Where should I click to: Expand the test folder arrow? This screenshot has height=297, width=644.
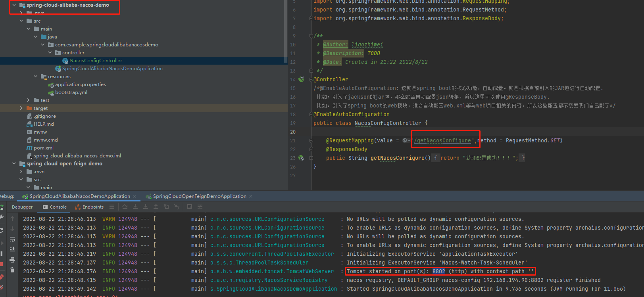[29, 100]
